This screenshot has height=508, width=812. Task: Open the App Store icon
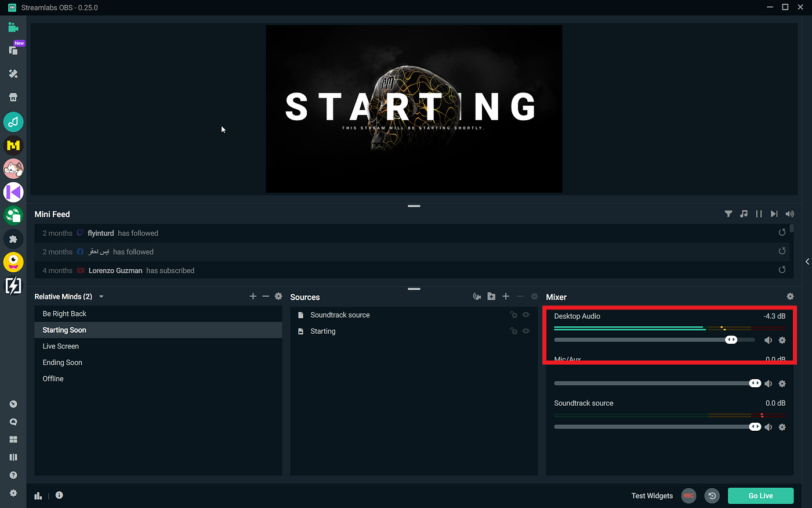click(13, 97)
